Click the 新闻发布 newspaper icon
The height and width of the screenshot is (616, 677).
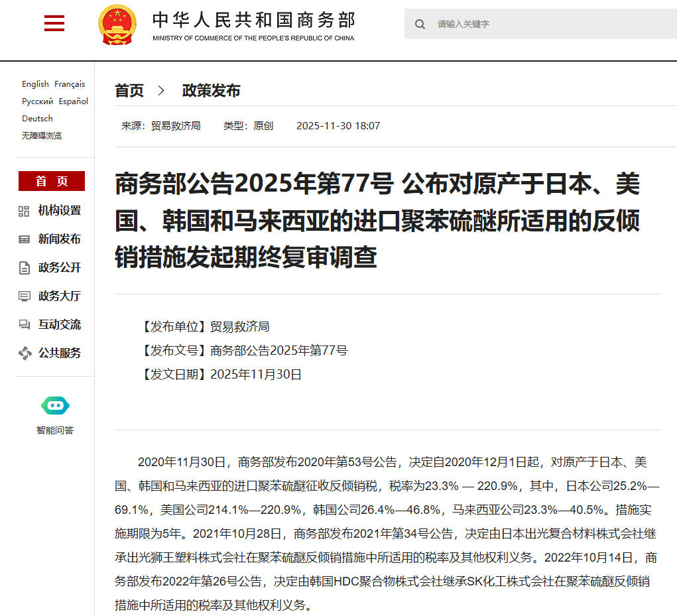pyautogui.click(x=25, y=239)
